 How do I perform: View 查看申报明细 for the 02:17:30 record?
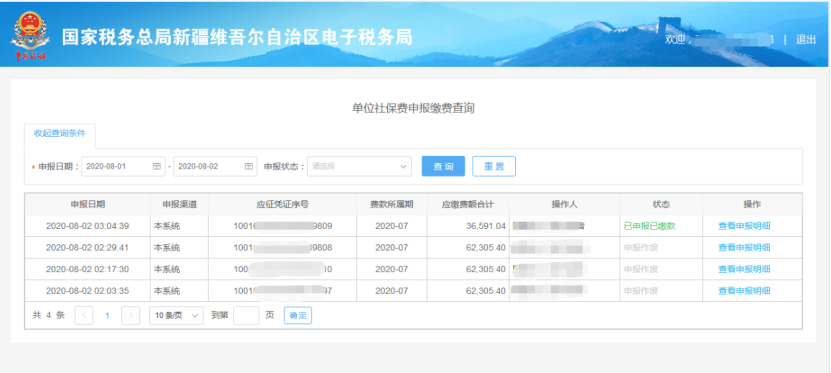coord(744,269)
